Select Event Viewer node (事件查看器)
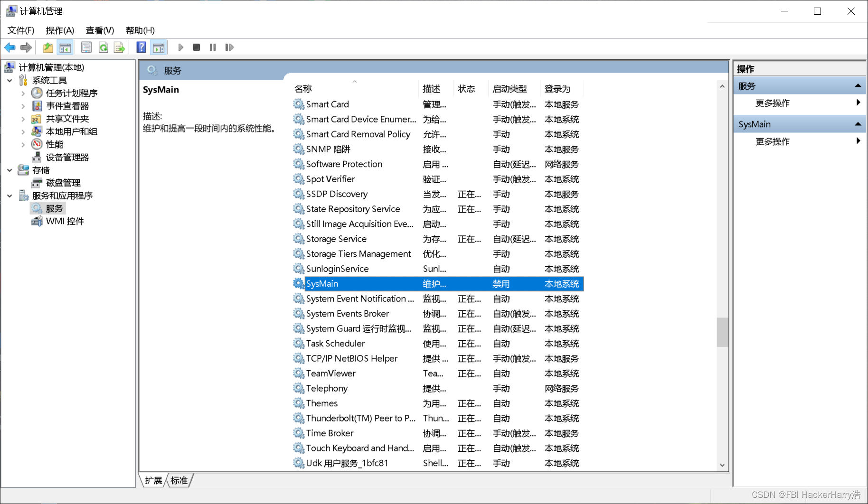This screenshot has width=868, height=504. tap(67, 106)
